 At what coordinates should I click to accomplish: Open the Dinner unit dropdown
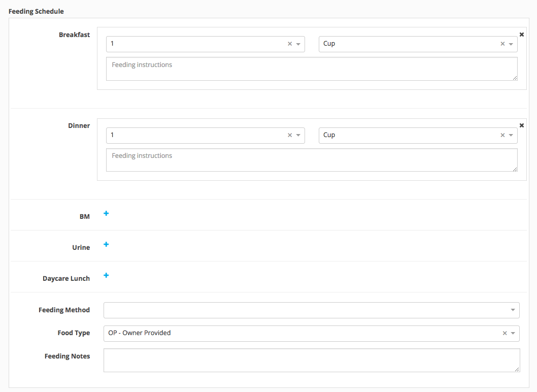point(511,136)
